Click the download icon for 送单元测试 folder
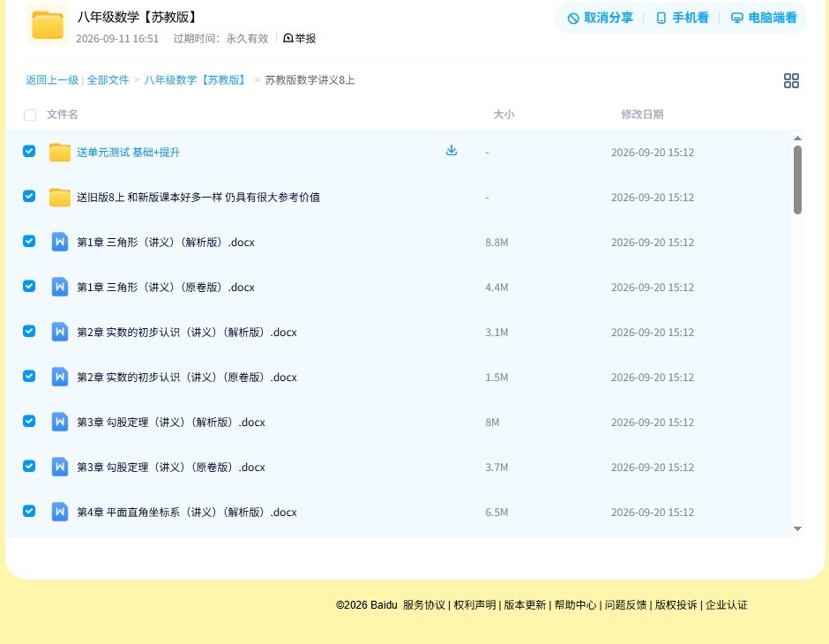This screenshot has height=644, width=829. tap(451, 151)
